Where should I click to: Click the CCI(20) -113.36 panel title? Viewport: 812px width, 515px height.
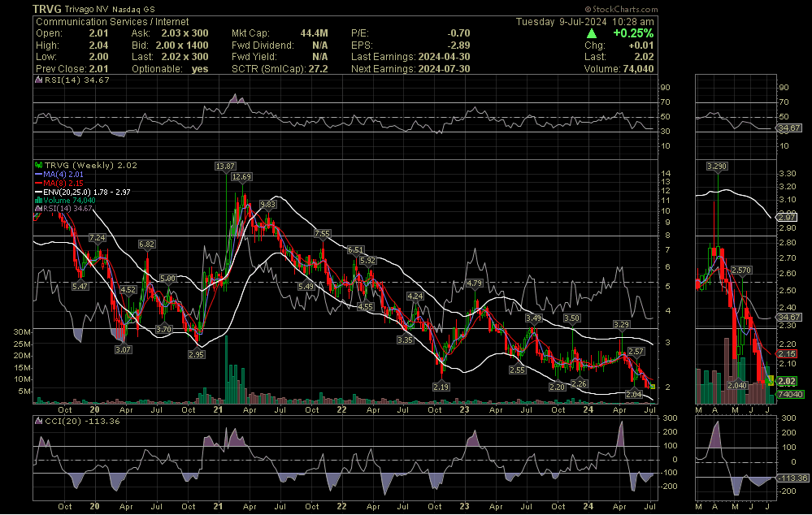(x=82, y=422)
